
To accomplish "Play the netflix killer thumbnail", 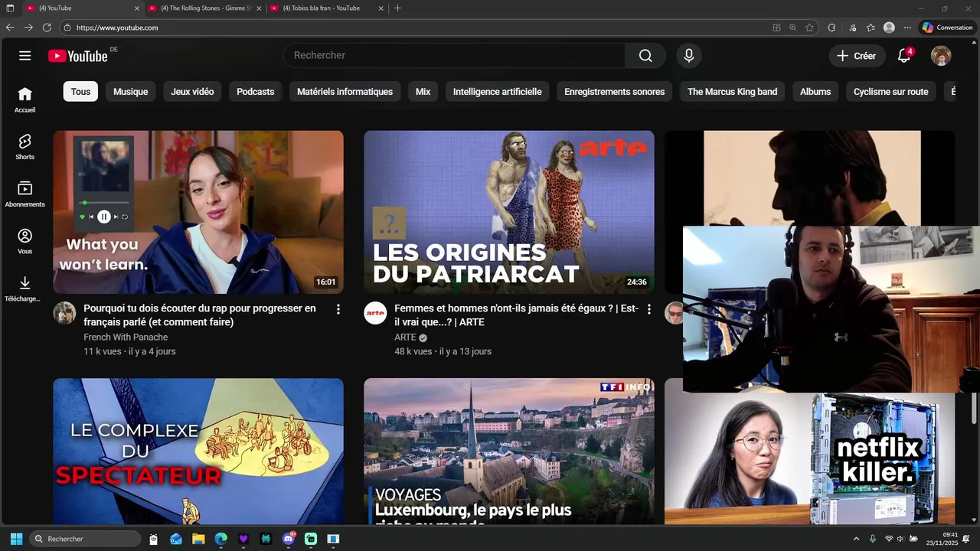I will click(x=809, y=459).
